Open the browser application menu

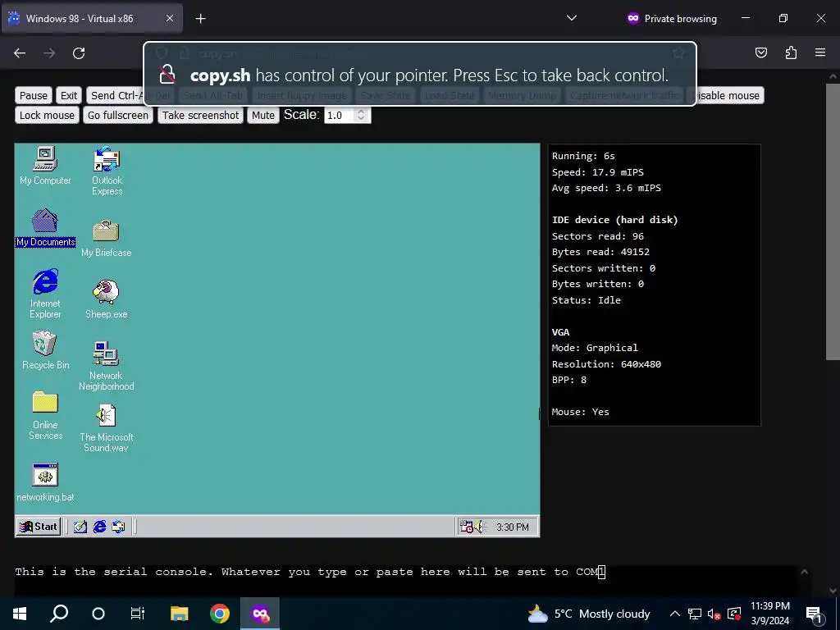(820, 52)
